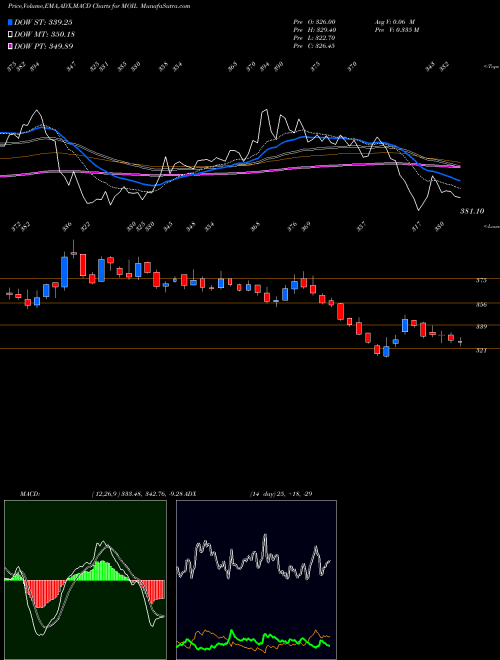The width and height of the screenshot is (500, 660).
Task: Click the blue DOW ST legend swatch
Action: [x=10, y=22]
